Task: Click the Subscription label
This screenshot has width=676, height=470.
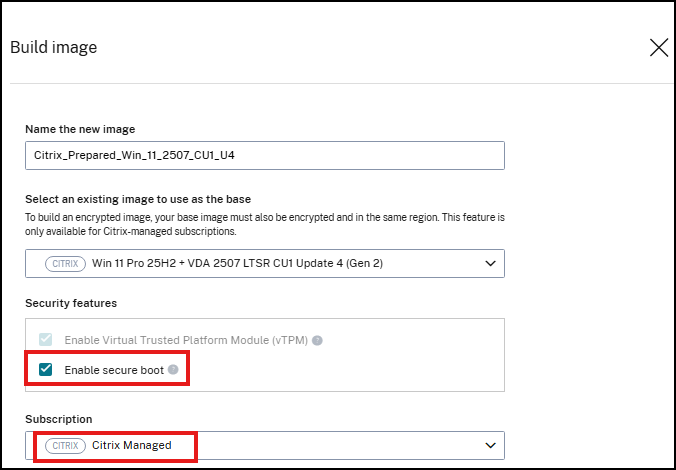Action: (x=59, y=419)
